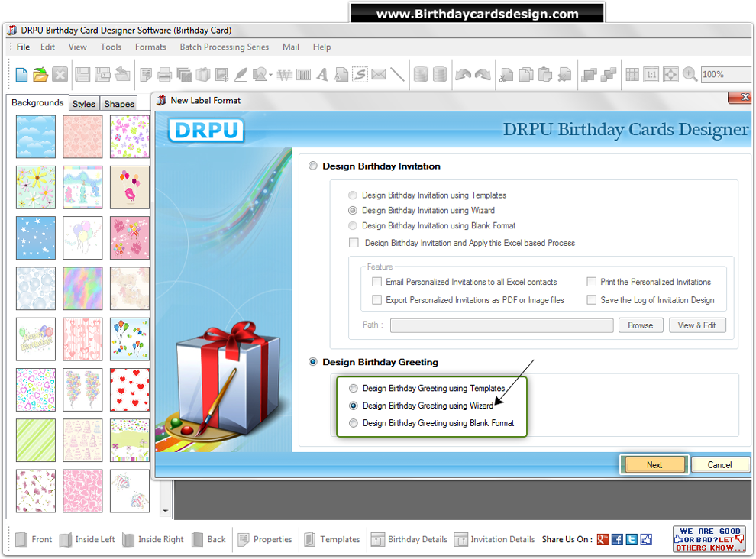Click the Google Plus share icon
The height and width of the screenshot is (559, 756).
point(603,539)
